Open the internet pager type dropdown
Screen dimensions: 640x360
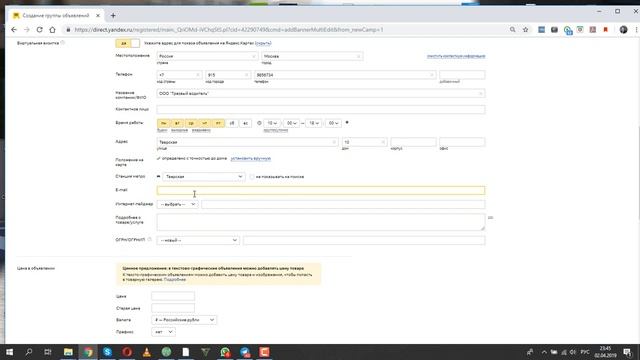[x=177, y=204]
